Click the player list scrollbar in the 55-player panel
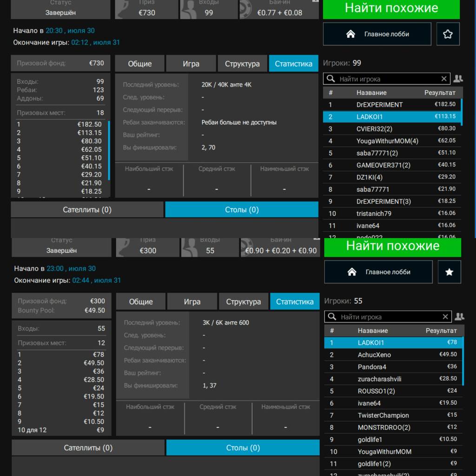The height and width of the screenshot is (476, 476). pos(463,361)
